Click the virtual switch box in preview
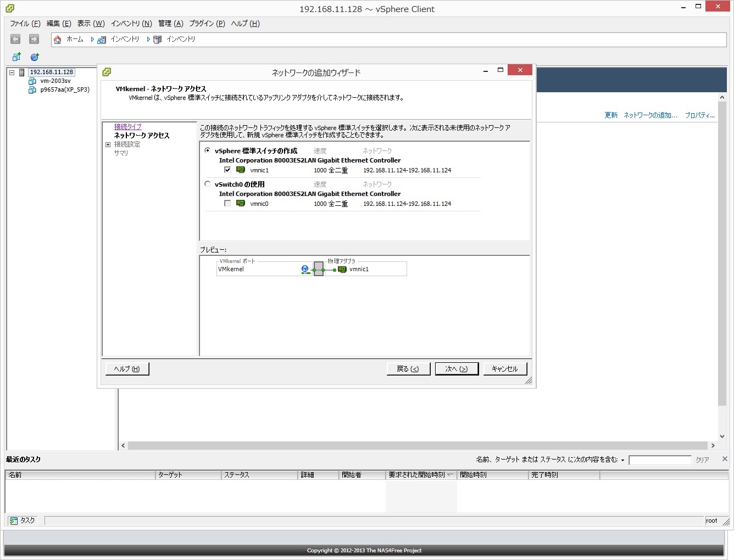 click(x=319, y=269)
